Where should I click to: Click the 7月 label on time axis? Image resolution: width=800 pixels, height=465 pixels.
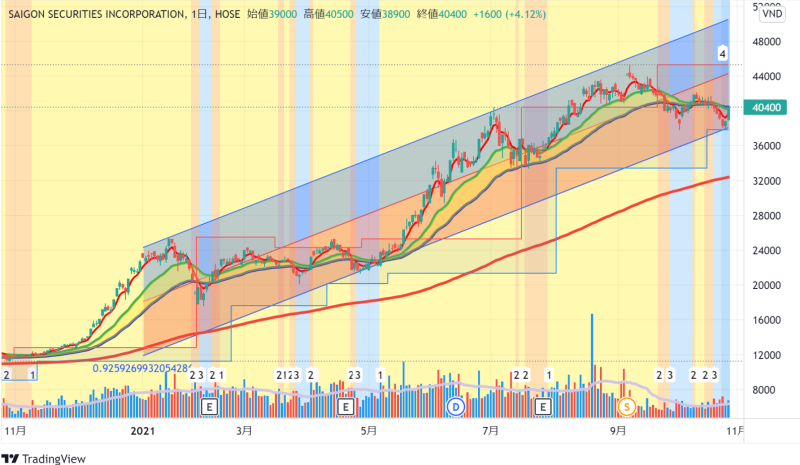[x=491, y=431]
